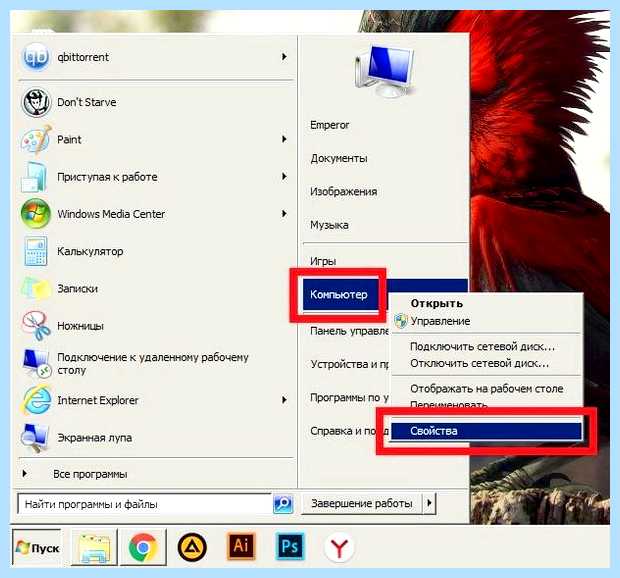
Task: Open the Записки sticky notes icon
Action: point(36,289)
